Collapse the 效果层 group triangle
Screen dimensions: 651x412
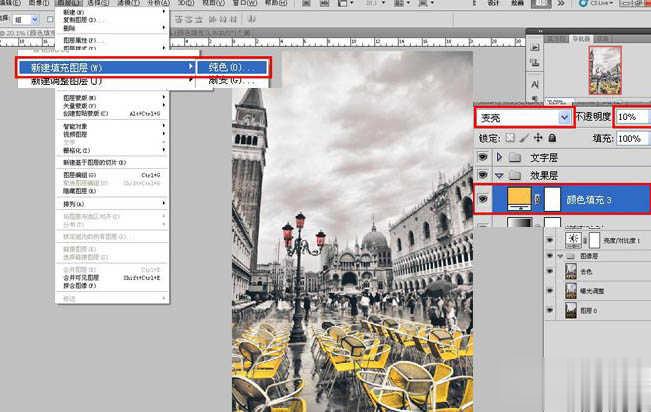click(501, 176)
